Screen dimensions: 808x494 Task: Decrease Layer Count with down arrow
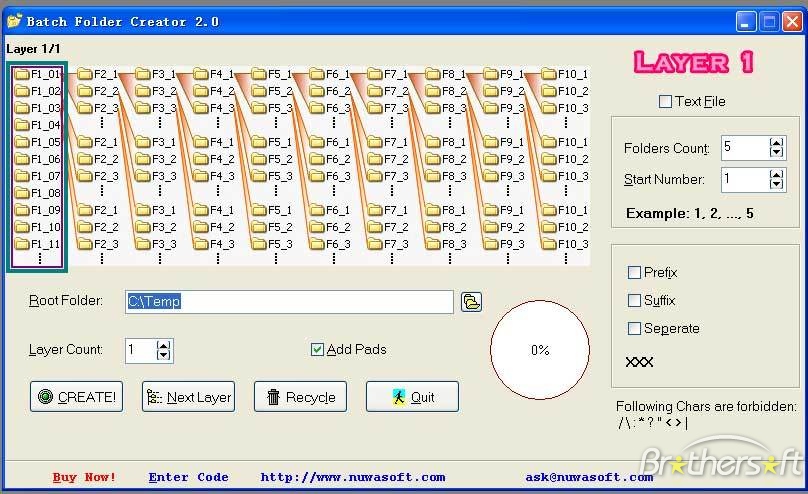(163, 355)
